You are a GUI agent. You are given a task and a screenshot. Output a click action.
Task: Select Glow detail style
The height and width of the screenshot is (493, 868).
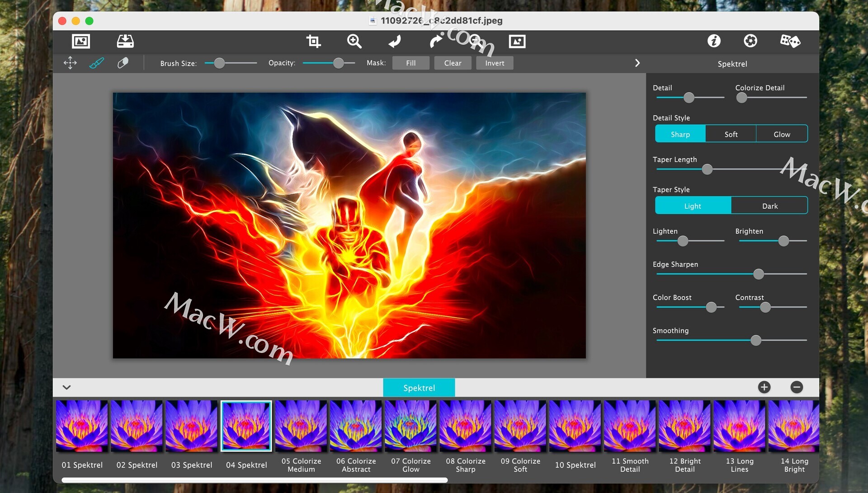(782, 134)
